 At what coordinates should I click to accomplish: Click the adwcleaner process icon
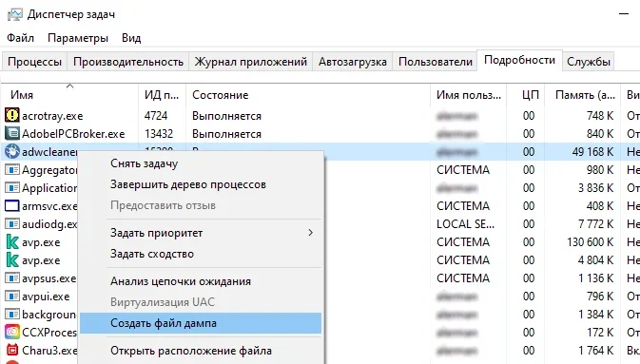point(11,151)
